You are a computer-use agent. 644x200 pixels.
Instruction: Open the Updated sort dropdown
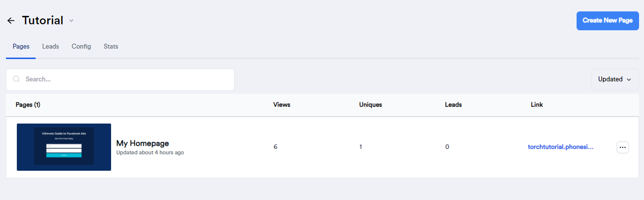[x=615, y=79]
